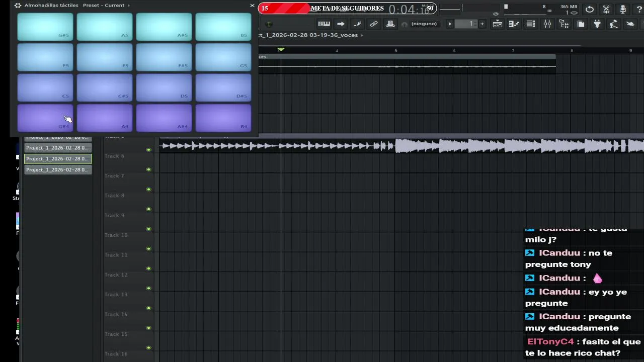Tap the D#5 pad
This screenshot has width=644, height=362.
(x=223, y=87)
